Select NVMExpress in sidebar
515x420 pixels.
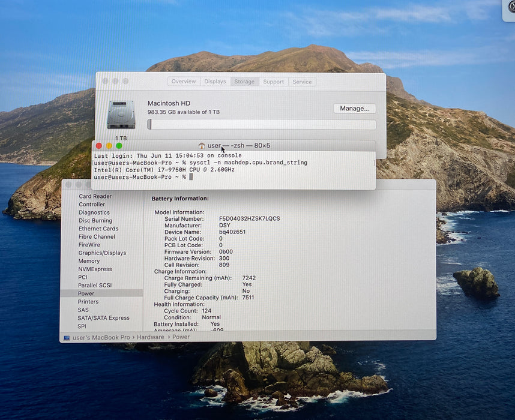[x=95, y=269]
